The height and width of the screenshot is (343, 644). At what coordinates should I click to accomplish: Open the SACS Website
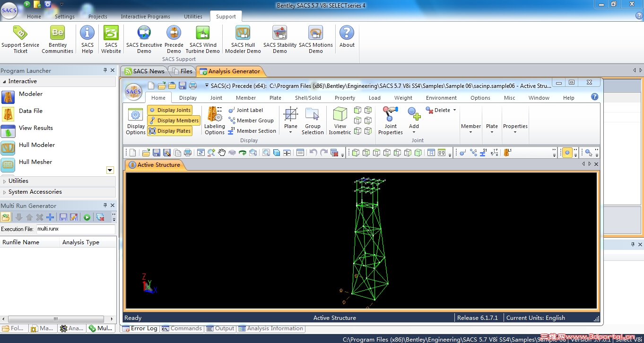(111, 39)
